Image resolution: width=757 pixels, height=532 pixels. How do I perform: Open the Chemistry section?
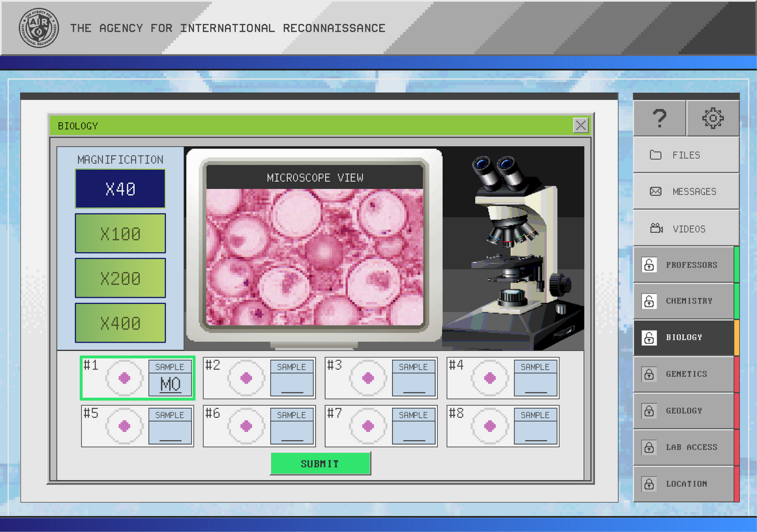(688, 301)
